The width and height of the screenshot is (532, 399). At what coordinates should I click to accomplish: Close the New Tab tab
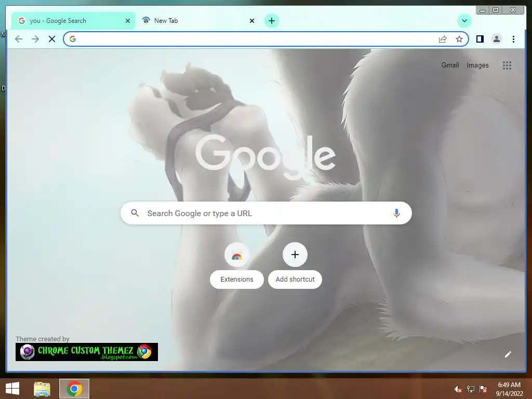click(252, 21)
